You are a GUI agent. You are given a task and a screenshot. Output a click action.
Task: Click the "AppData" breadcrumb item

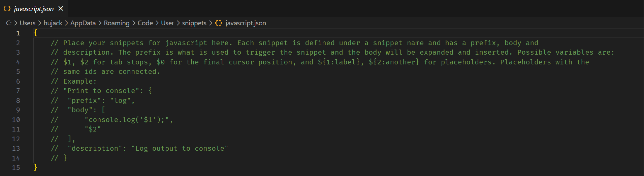coord(83,23)
